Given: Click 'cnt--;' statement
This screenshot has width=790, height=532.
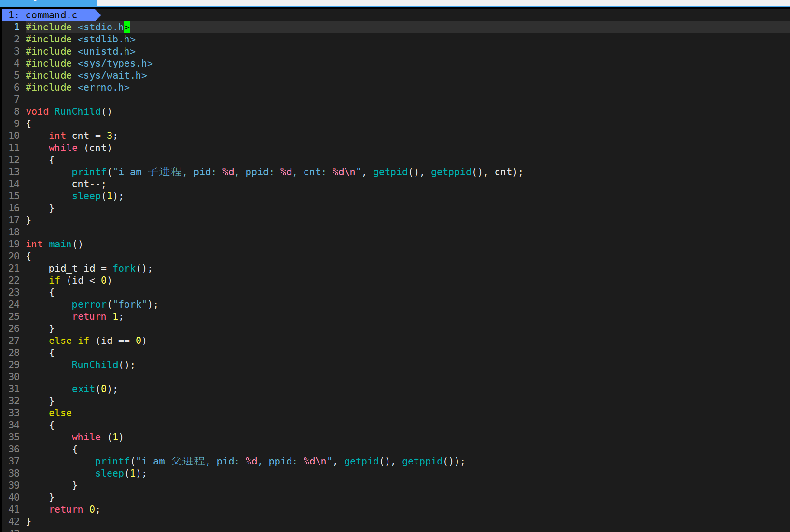Looking at the screenshot, I should 89,184.
